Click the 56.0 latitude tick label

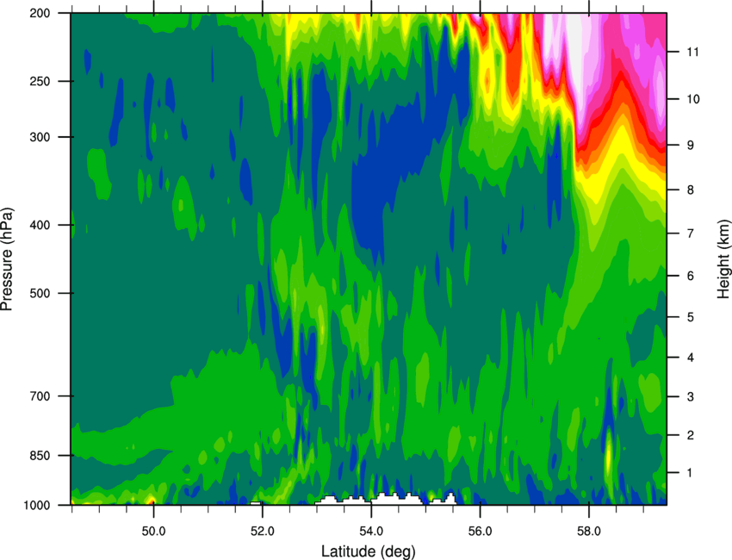coord(481,532)
